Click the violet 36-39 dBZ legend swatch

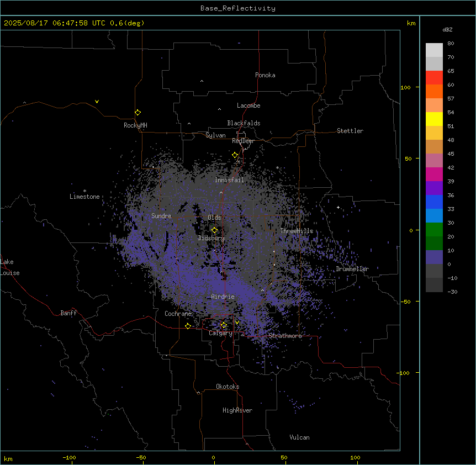pyautogui.click(x=434, y=188)
